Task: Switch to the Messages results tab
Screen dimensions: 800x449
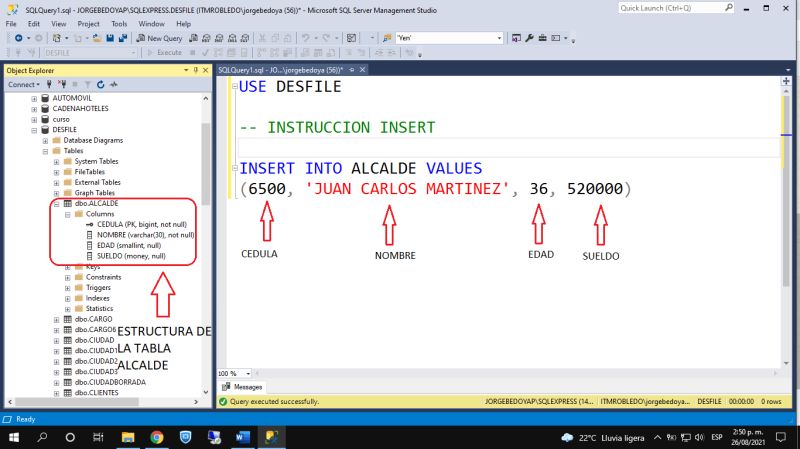Action: coord(242,387)
